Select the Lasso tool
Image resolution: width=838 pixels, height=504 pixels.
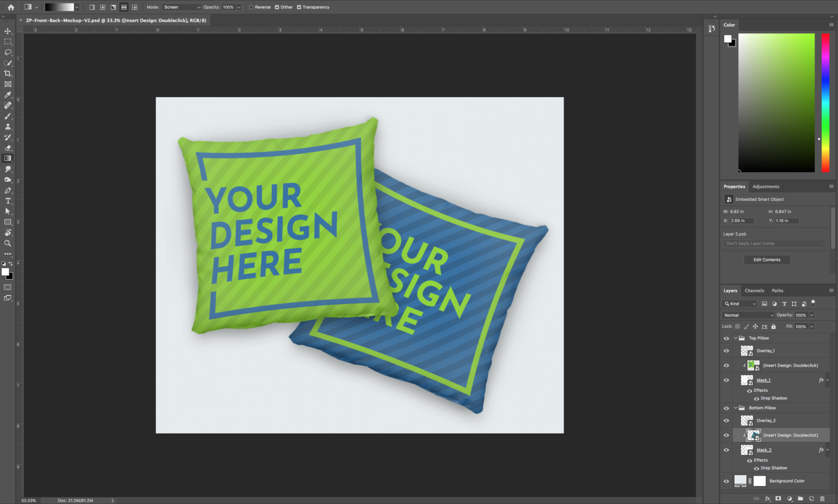(8, 52)
